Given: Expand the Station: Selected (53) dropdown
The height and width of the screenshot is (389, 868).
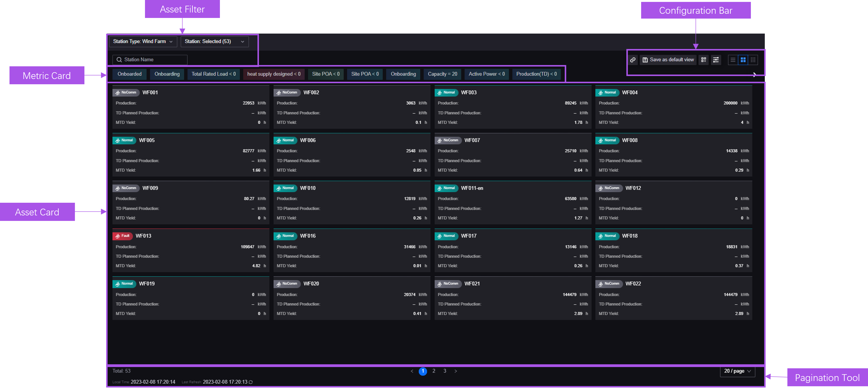Looking at the screenshot, I should click(214, 41).
